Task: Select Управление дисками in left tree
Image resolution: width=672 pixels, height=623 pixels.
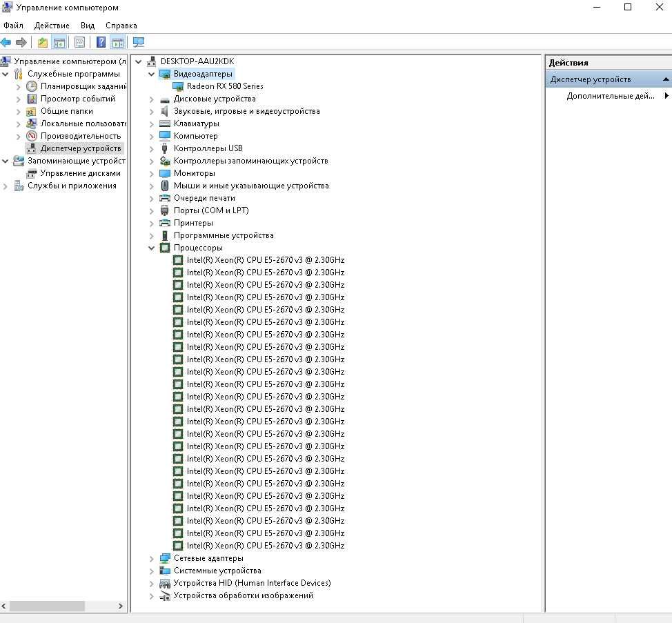Action: tap(80, 174)
